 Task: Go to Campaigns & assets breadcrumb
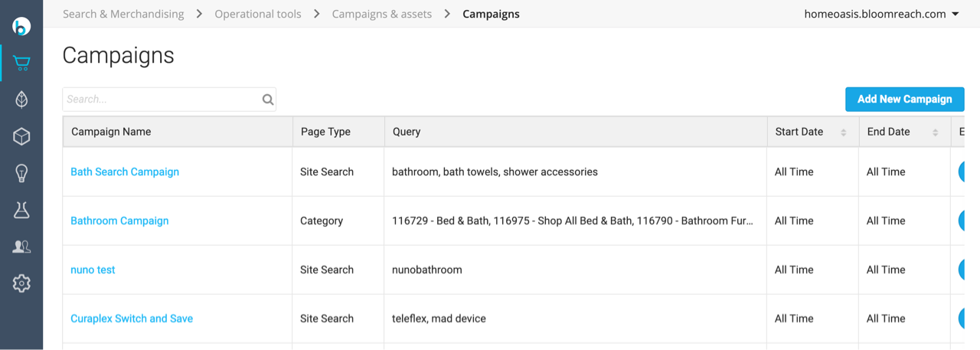[381, 14]
